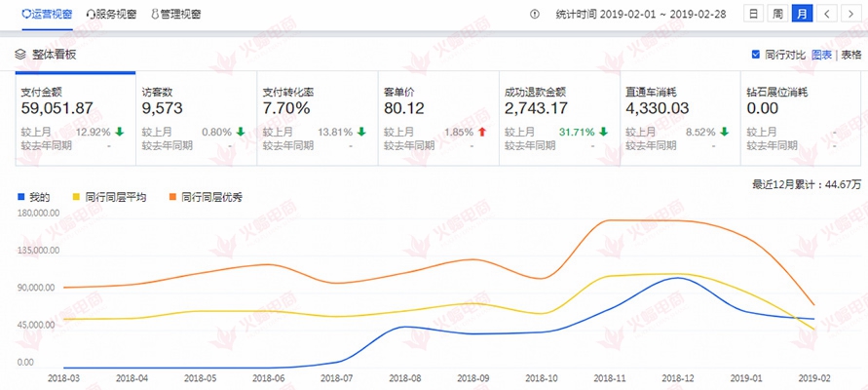This screenshot has width=868, height=390.
Task: Switch to 表格 view
Action: tap(850, 55)
